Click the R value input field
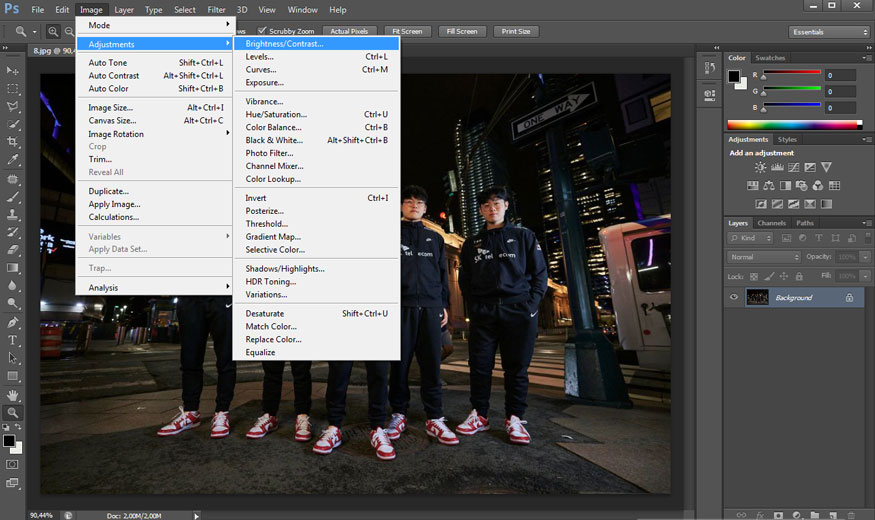The width and height of the screenshot is (875, 520). 840,75
